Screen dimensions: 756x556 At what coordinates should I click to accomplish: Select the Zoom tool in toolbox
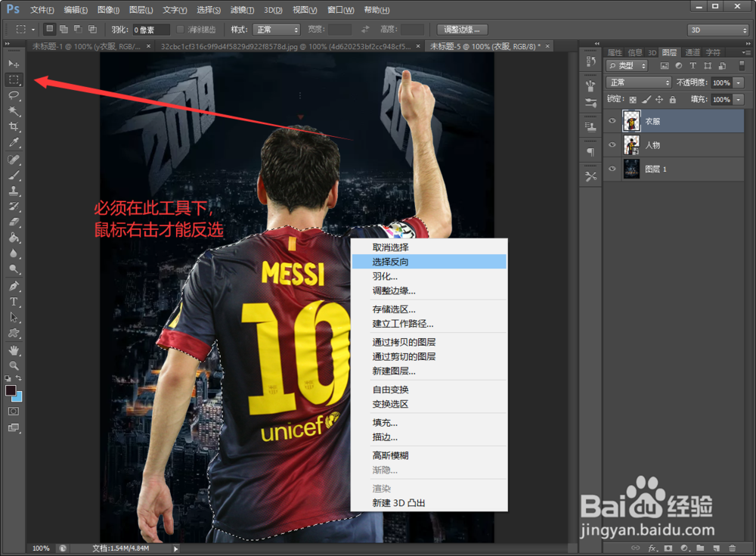(14, 366)
